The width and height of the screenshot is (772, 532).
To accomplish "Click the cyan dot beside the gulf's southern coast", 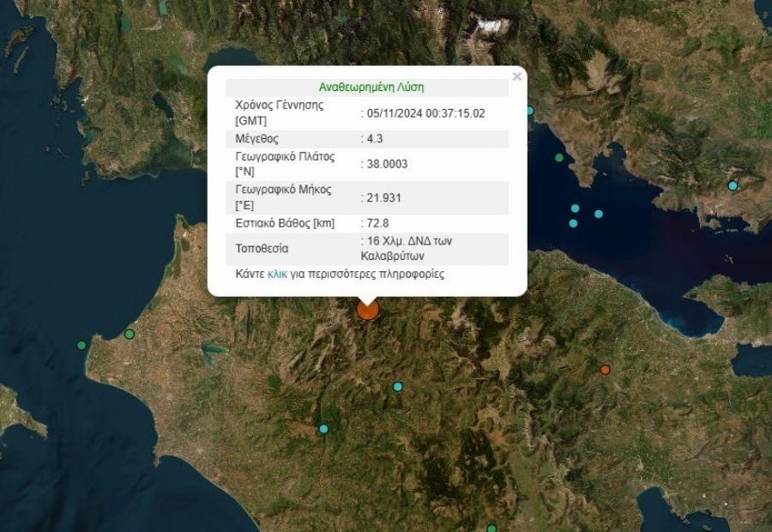I will (600, 213).
